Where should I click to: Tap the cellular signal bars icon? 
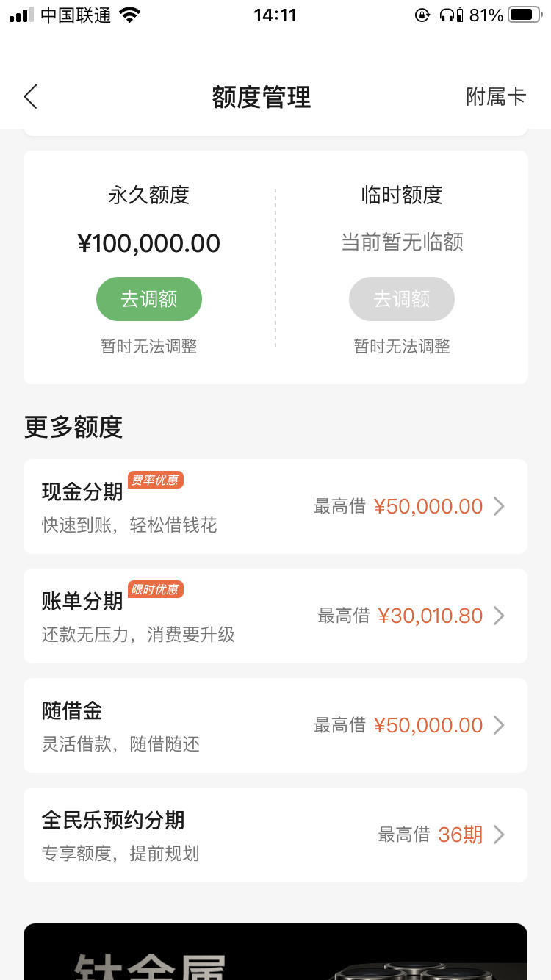21,15
